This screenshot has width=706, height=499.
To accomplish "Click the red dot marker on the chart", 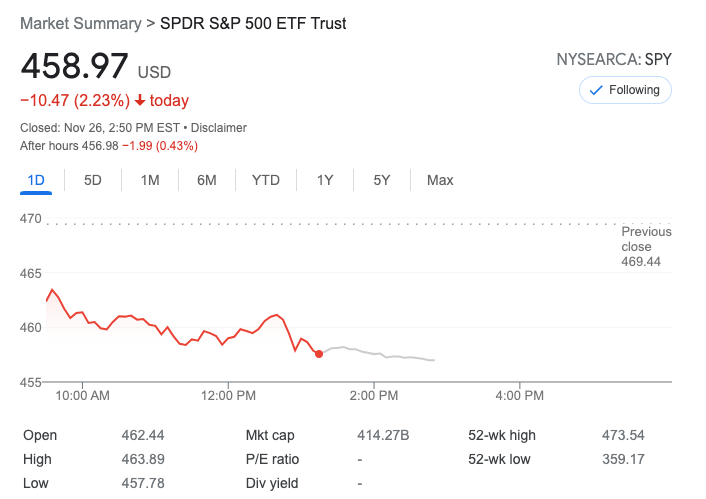I will point(318,354).
